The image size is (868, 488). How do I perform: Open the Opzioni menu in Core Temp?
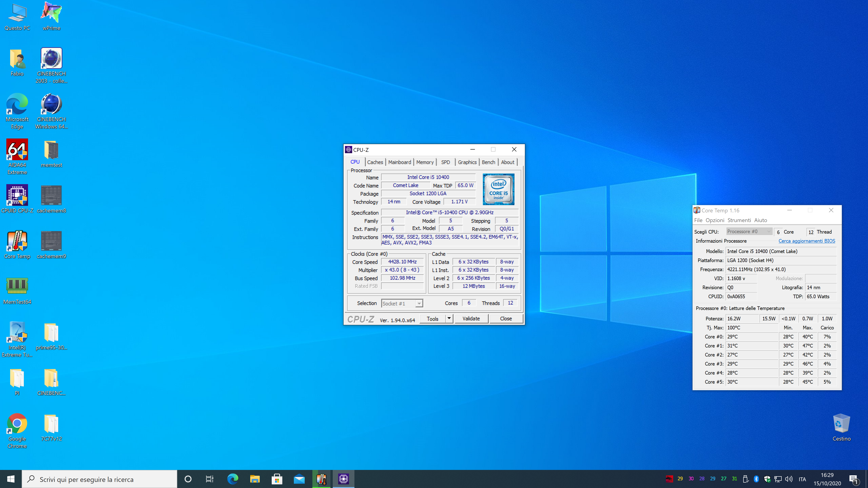click(715, 220)
